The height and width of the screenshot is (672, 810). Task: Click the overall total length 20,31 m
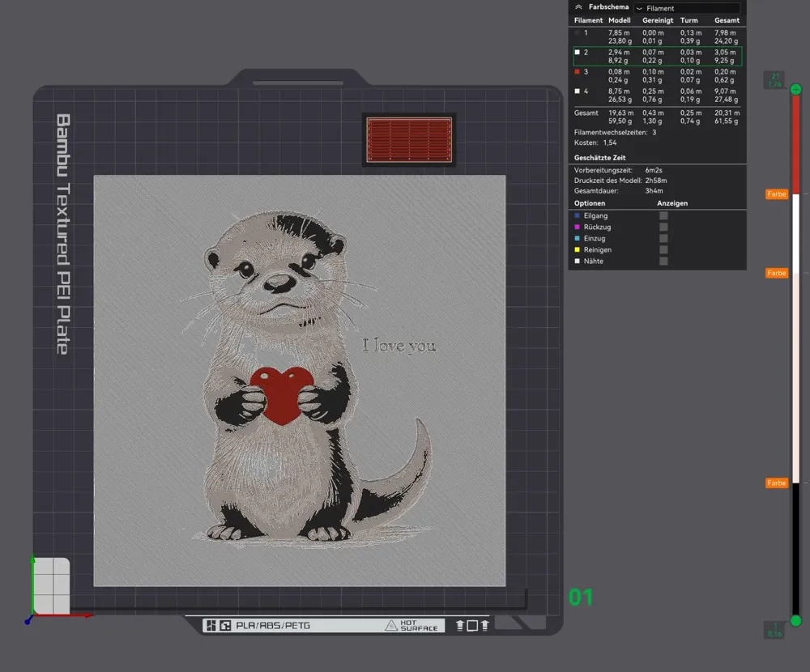coord(727,113)
